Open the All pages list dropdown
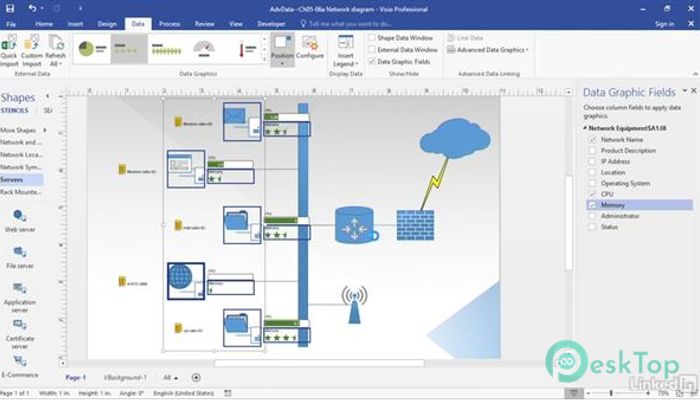Image resolution: width=700 pixels, height=400 pixels. (171, 378)
